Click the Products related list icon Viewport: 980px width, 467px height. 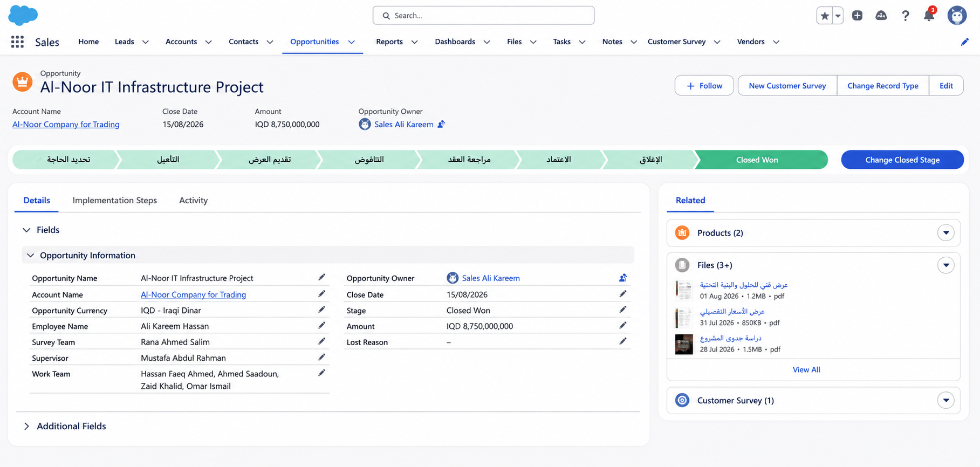coord(682,232)
